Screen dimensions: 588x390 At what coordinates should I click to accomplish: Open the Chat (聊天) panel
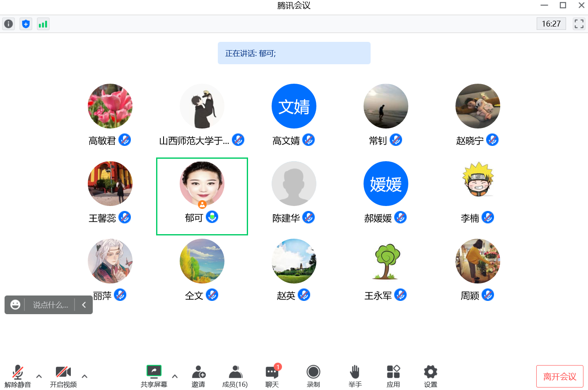point(272,376)
